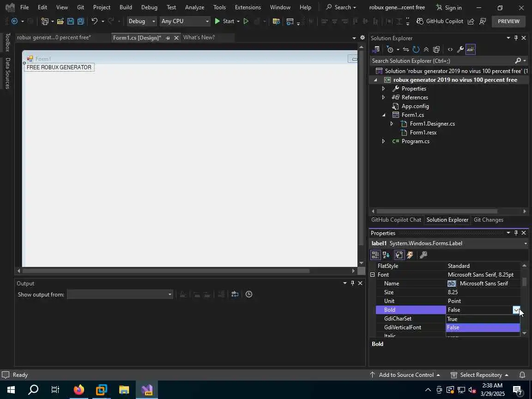This screenshot has width=532, height=399.
Task: Collapse the Font property group
Action: (373, 275)
